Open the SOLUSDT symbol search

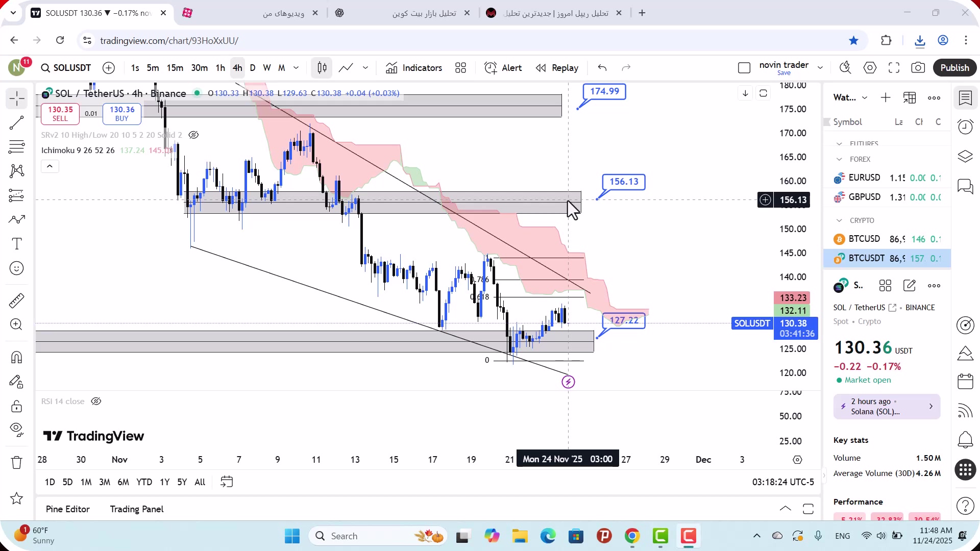pos(66,68)
